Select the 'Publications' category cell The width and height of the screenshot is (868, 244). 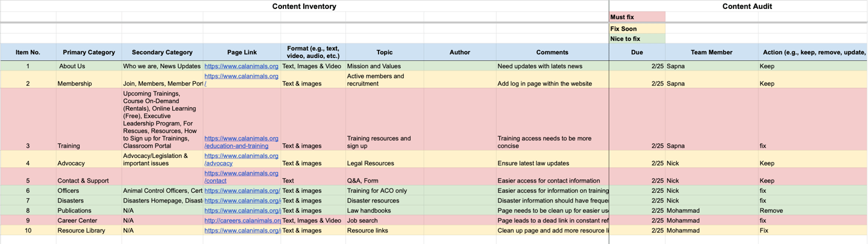89,211
